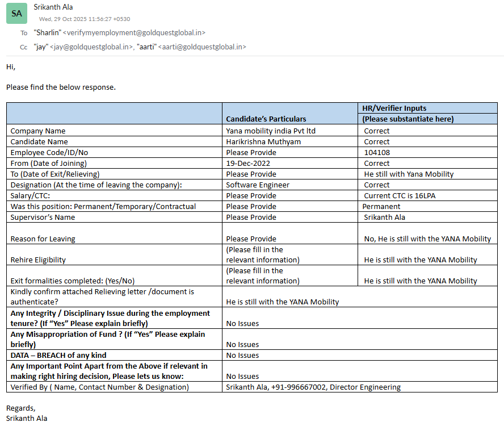This screenshot has width=504, height=426.
Task: Select the Yana mobility india Pvt ltd cell
Action: pos(270,131)
